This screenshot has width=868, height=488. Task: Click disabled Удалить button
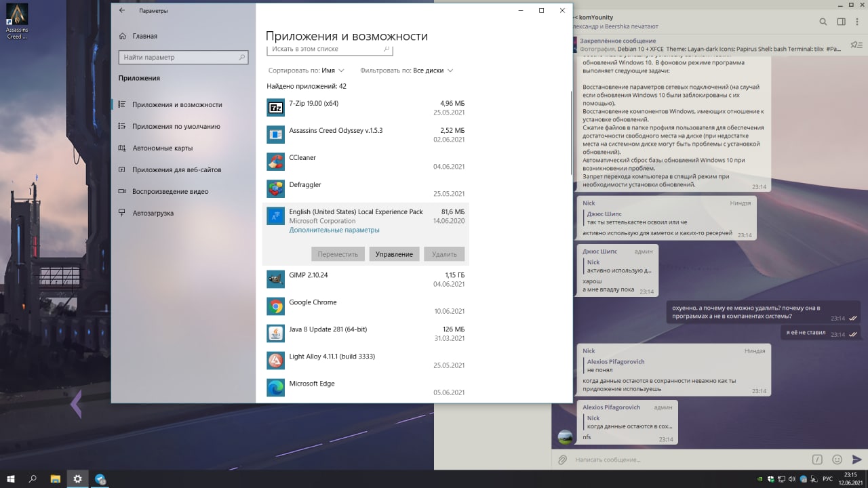tap(445, 254)
